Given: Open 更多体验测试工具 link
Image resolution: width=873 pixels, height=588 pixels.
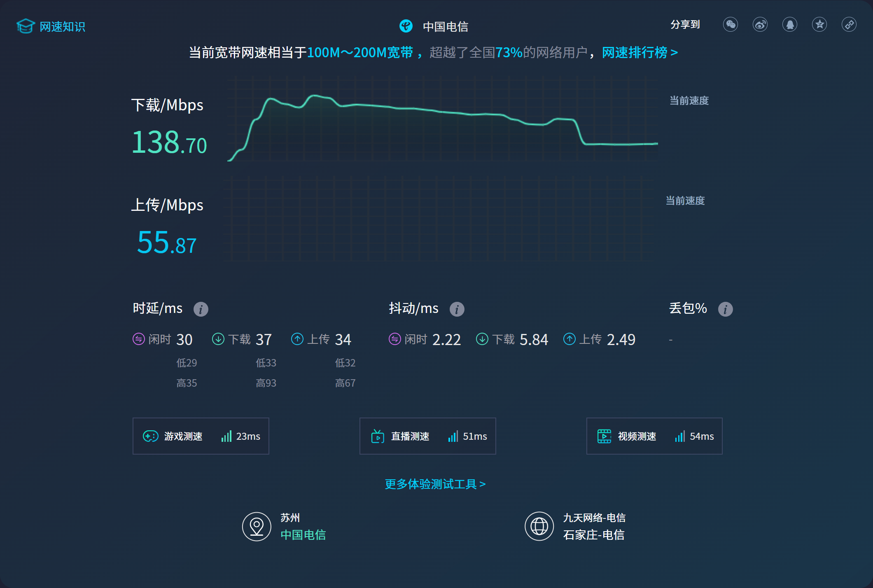Looking at the screenshot, I should click(435, 484).
